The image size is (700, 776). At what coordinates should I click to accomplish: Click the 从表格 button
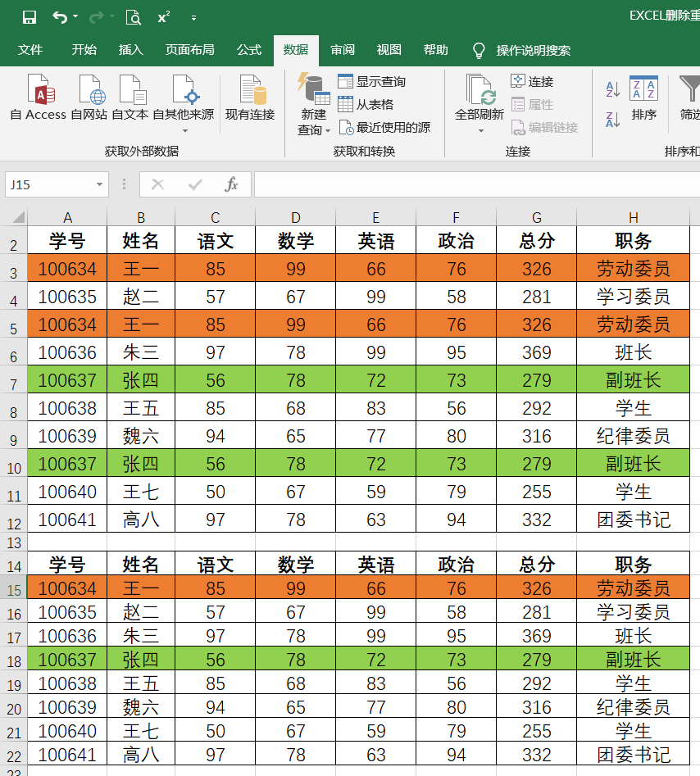366,104
